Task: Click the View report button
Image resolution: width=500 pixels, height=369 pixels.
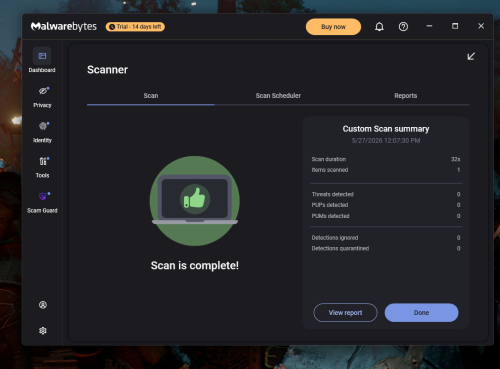Action: pos(345,313)
